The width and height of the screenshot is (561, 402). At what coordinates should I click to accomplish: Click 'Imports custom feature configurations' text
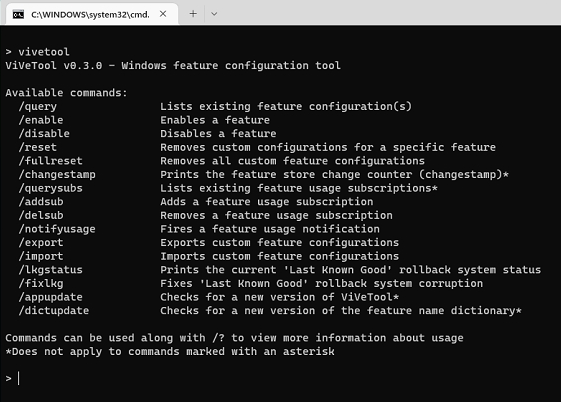click(x=279, y=256)
